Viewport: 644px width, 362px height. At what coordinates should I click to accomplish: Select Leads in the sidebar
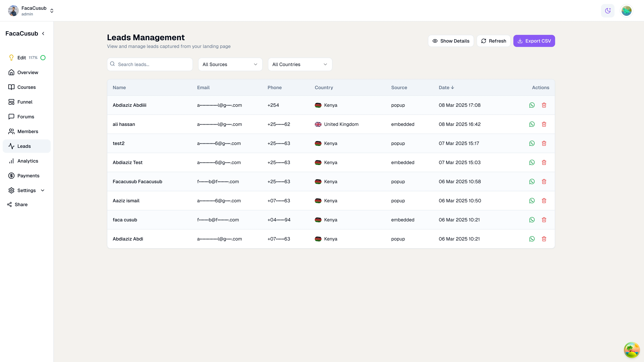tap(27, 146)
